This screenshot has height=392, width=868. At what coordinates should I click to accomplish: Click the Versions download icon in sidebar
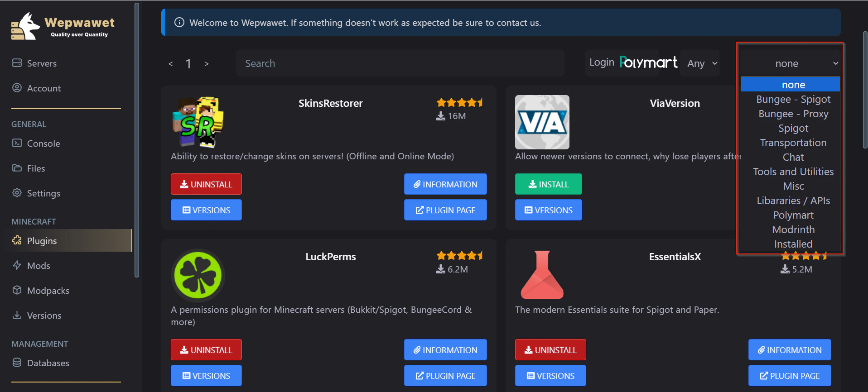tap(17, 315)
